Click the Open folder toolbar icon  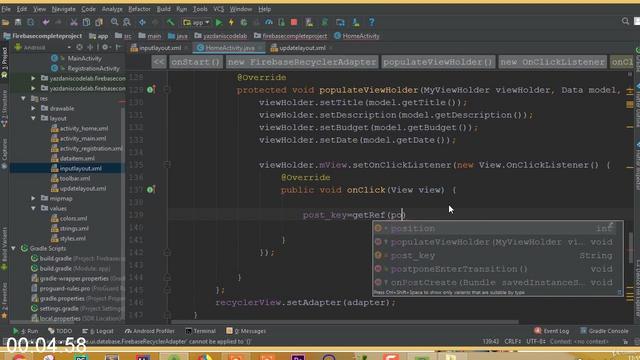5,22
